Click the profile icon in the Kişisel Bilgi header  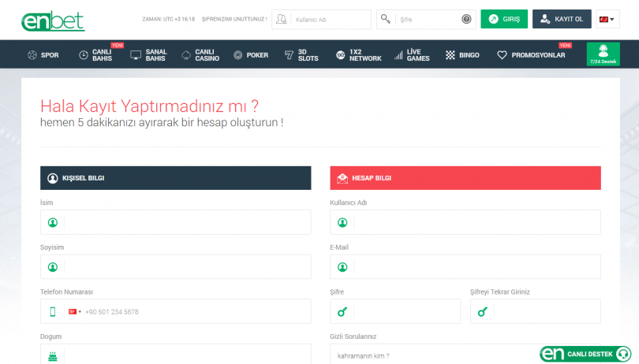(53, 178)
